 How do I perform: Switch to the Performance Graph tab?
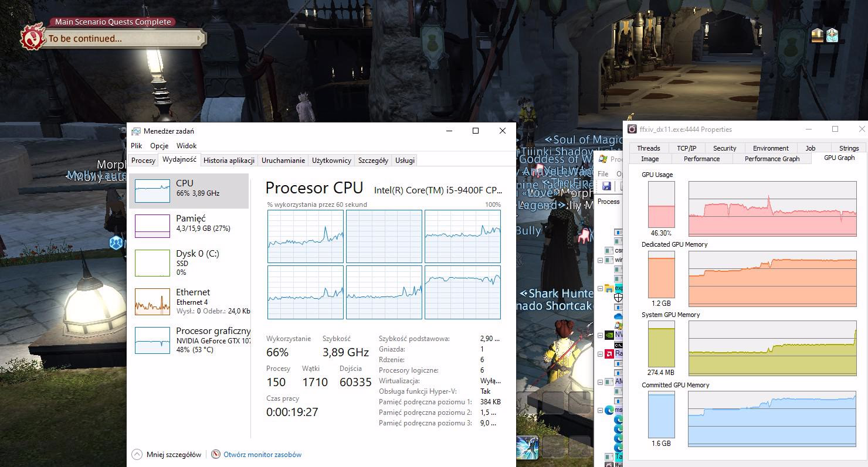(772, 159)
